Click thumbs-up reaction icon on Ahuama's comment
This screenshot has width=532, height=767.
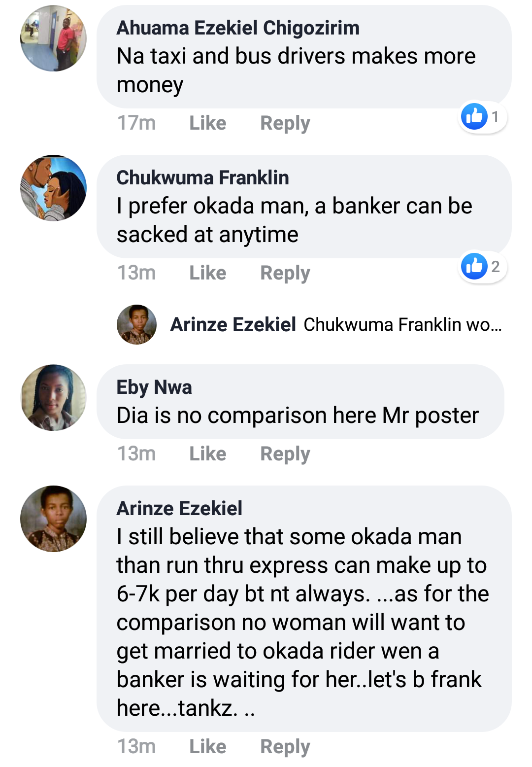(x=474, y=116)
